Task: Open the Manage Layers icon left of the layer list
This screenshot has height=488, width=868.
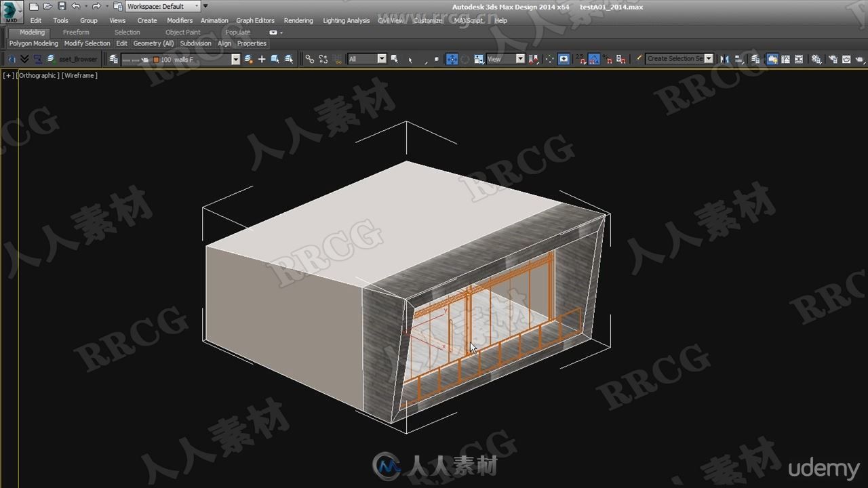Action: click(x=113, y=59)
